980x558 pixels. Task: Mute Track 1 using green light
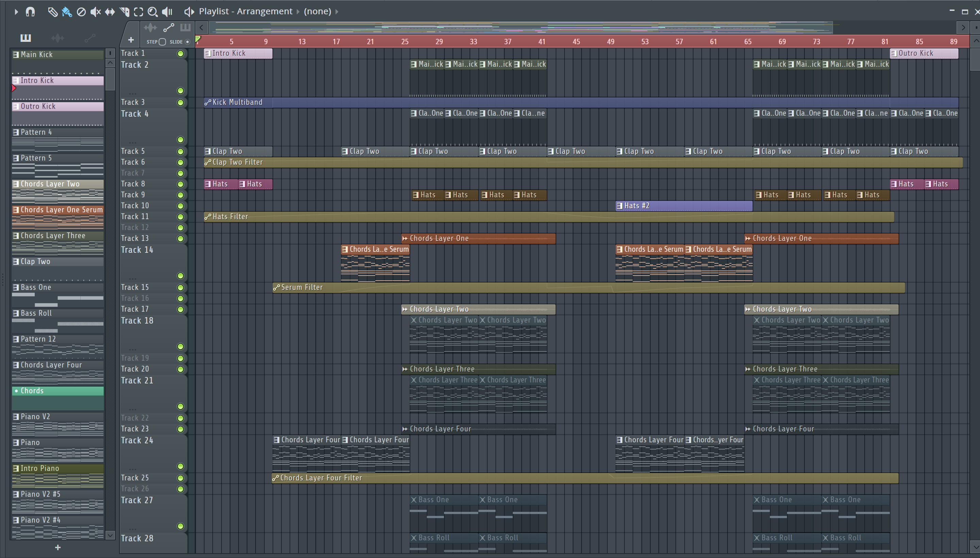click(x=180, y=53)
